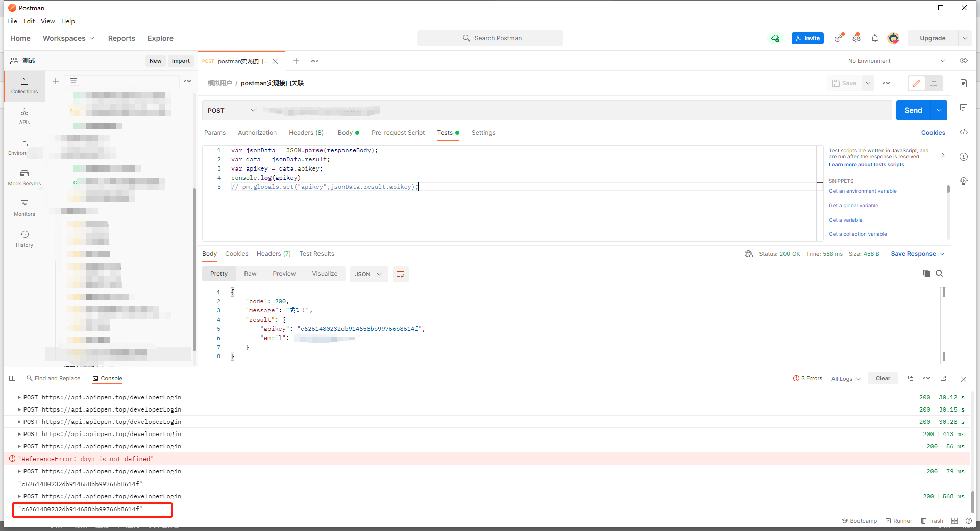The image size is (980, 531).
Task: Expand the All Logs filter dropdown
Action: tap(846, 379)
